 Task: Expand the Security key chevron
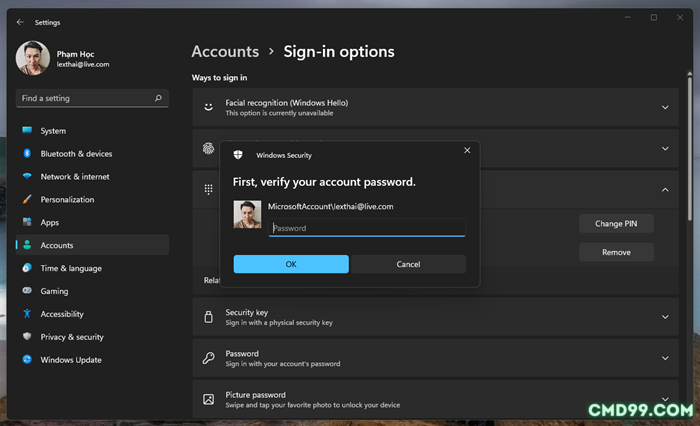pyautogui.click(x=665, y=317)
